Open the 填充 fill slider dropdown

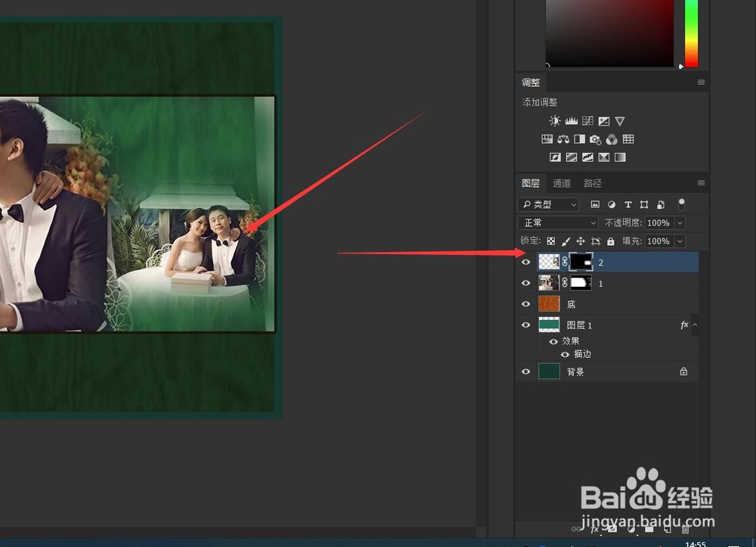(x=680, y=241)
